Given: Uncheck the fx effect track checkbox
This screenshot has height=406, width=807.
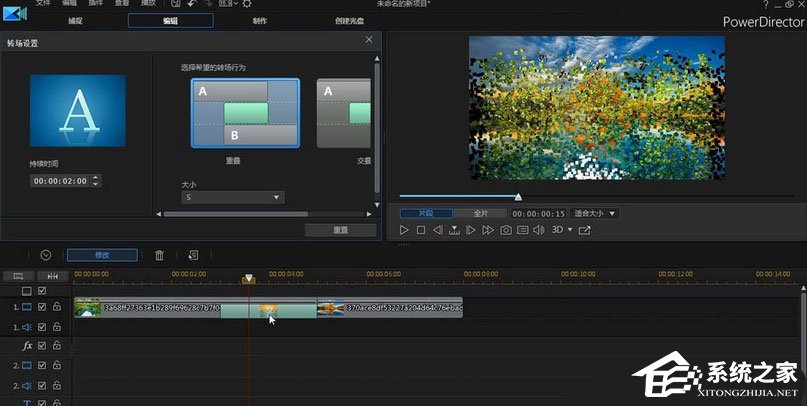Looking at the screenshot, I should pos(42,346).
